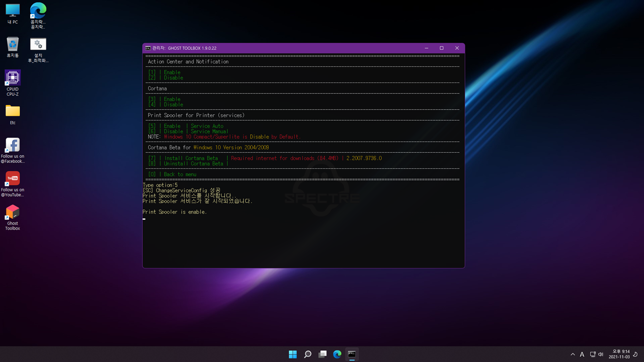The height and width of the screenshot is (362, 644).
Task: Click 'Required internet for downloads (84.4MB)' text
Action: tap(285, 158)
